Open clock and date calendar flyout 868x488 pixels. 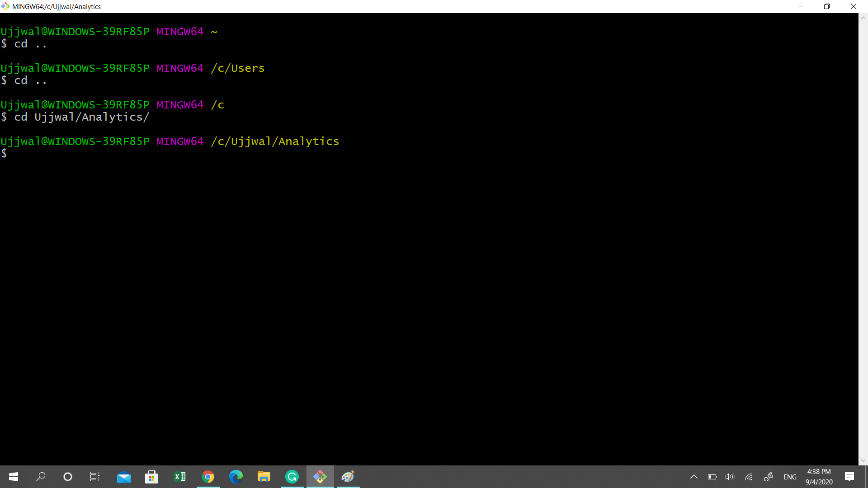pyautogui.click(x=819, y=477)
